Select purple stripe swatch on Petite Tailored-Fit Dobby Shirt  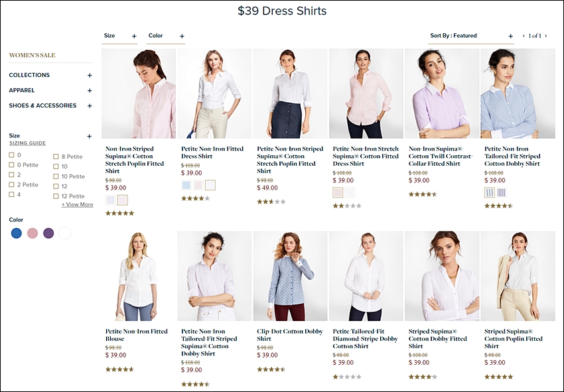click(502, 192)
